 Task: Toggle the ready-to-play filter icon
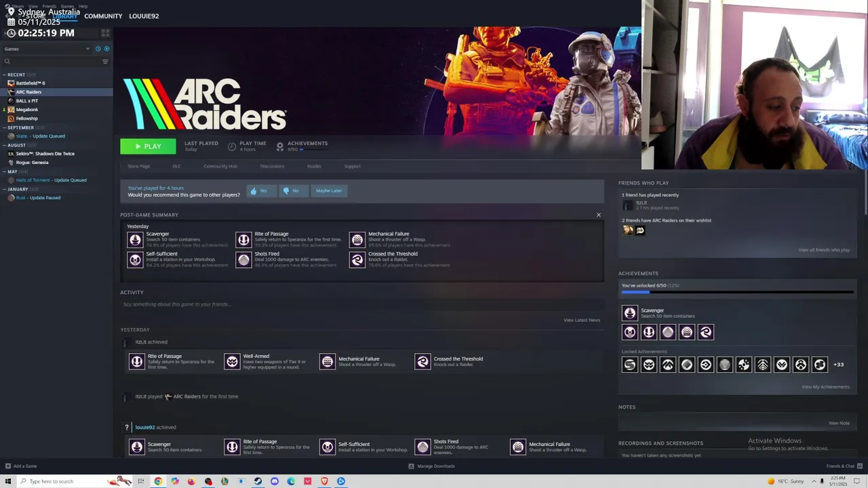(x=106, y=49)
